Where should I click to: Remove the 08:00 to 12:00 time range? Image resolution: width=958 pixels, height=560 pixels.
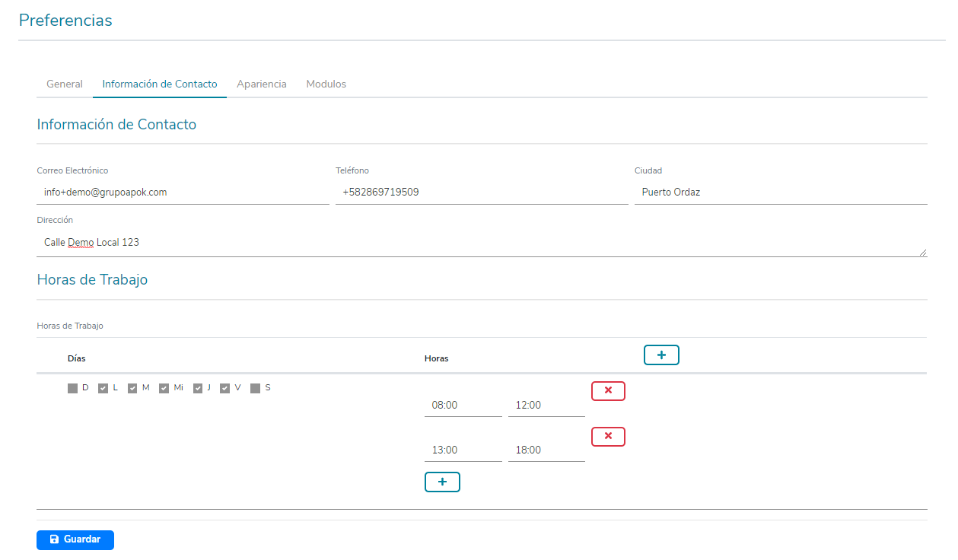(608, 391)
